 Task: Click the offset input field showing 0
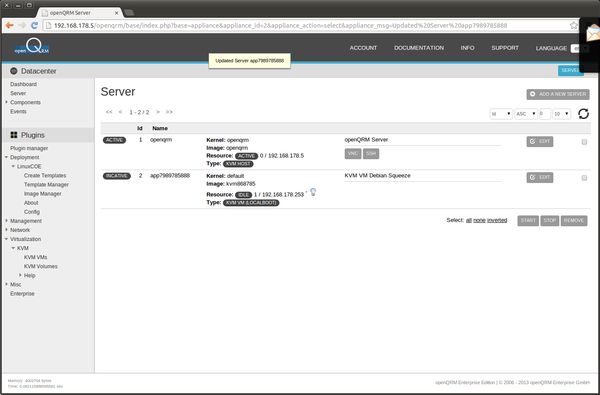(545, 114)
